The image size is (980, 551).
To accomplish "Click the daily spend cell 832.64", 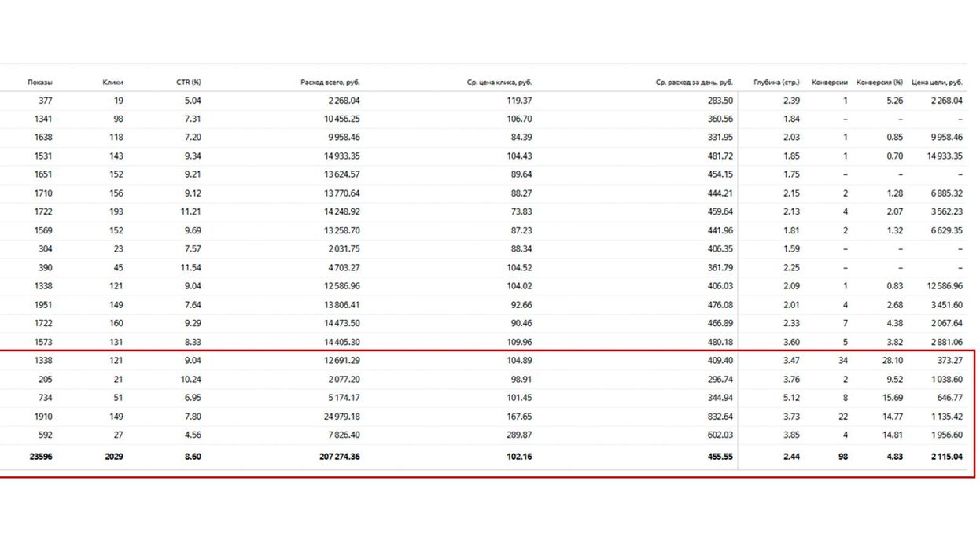I will pos(720,417).
